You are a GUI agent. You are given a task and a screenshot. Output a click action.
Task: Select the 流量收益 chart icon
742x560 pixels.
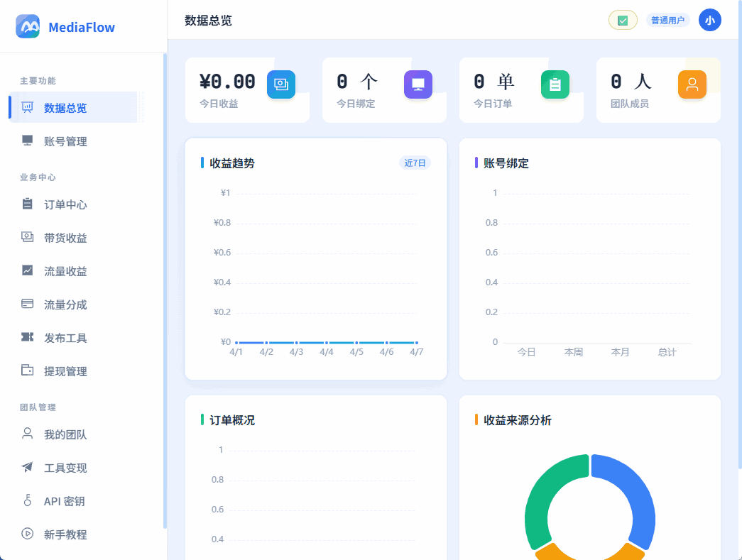[27, 271]
